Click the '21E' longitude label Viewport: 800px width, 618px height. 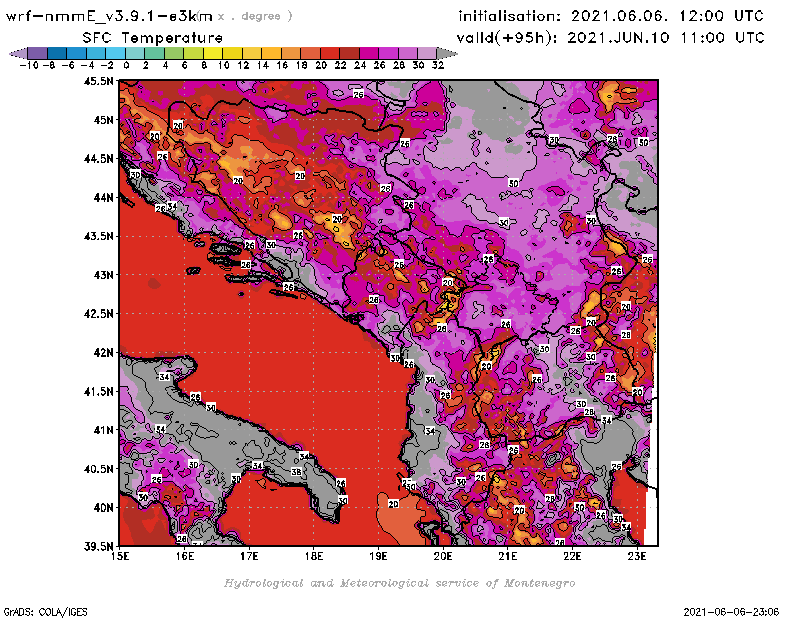point(508,556)
